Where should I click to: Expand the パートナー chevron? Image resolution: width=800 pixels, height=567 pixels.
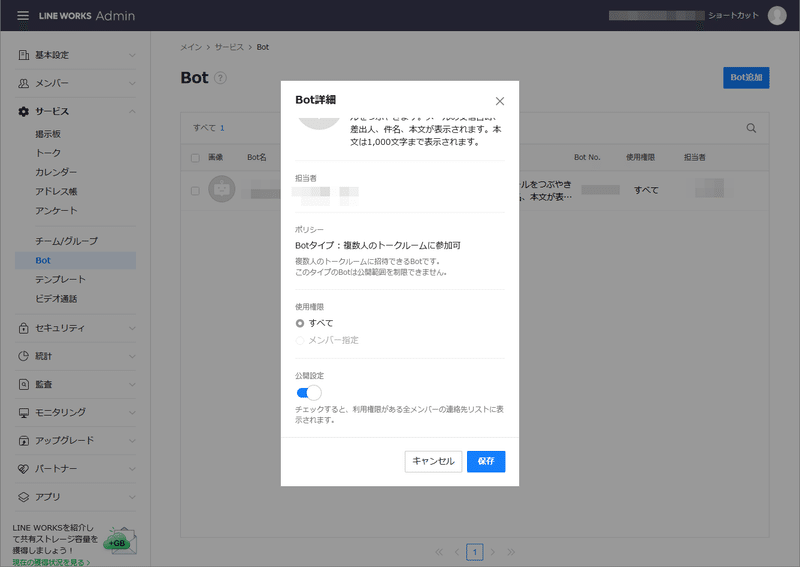coord(132,469)
